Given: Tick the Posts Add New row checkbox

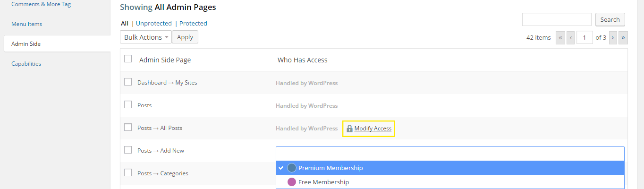Looking at the screenshot, I should (128, 150).
